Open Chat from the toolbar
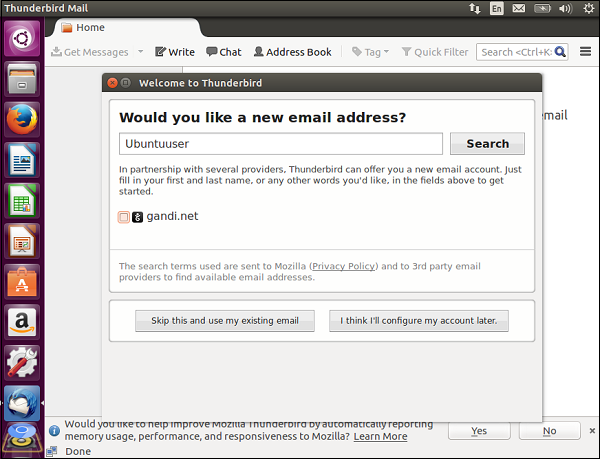Image resolution: width=600 pixels, height=459 pixels. [224, 52]
